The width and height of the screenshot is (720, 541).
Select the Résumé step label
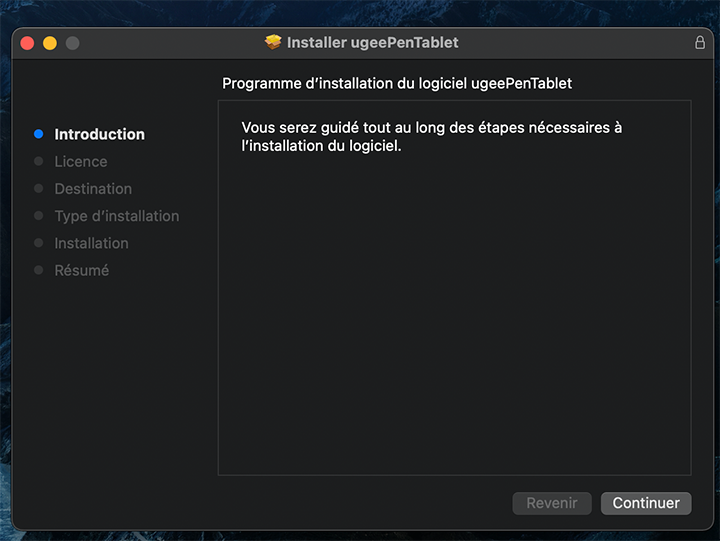(82, 270)
